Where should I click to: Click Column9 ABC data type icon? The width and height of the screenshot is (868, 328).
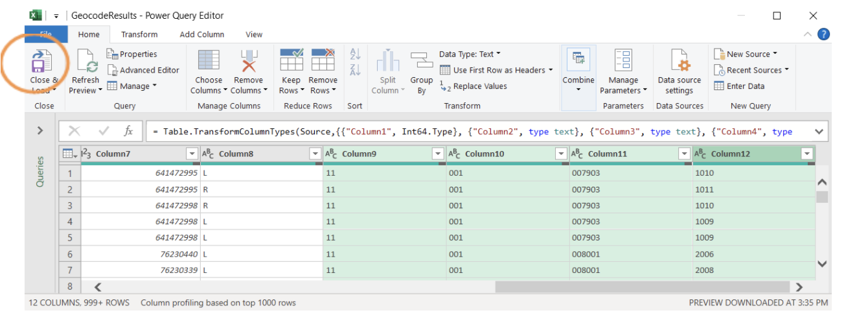pyautogui.click(x=332, y=154)
